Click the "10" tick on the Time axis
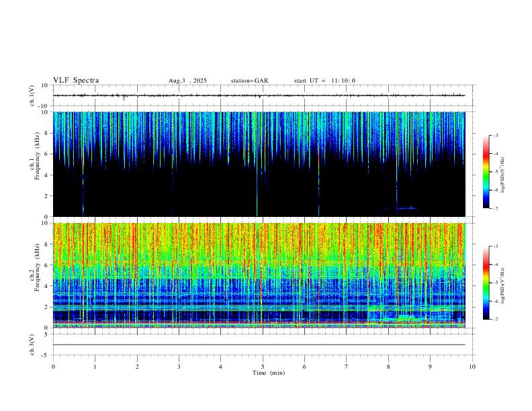Viewport: 532px width, 411px height. (472, 367)
